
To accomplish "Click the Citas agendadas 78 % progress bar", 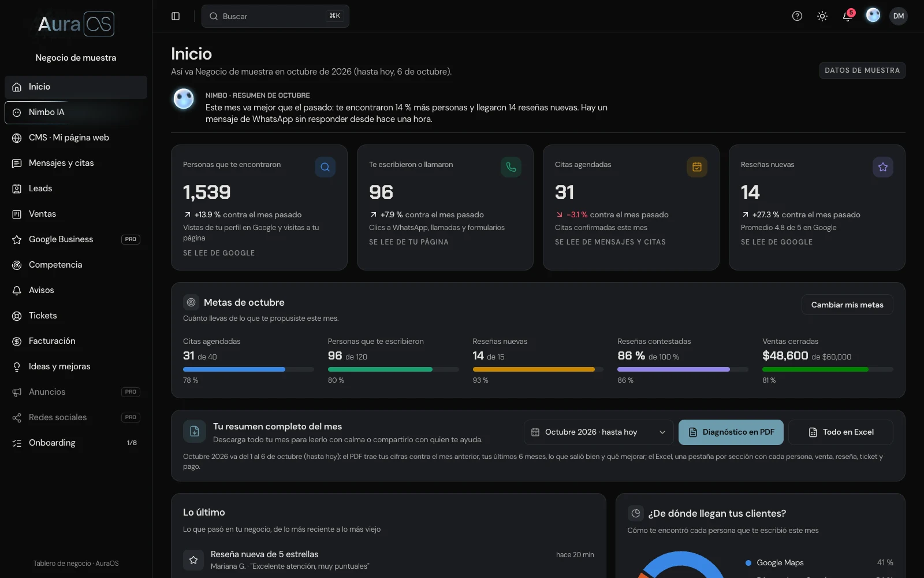I will pos(248,369).
